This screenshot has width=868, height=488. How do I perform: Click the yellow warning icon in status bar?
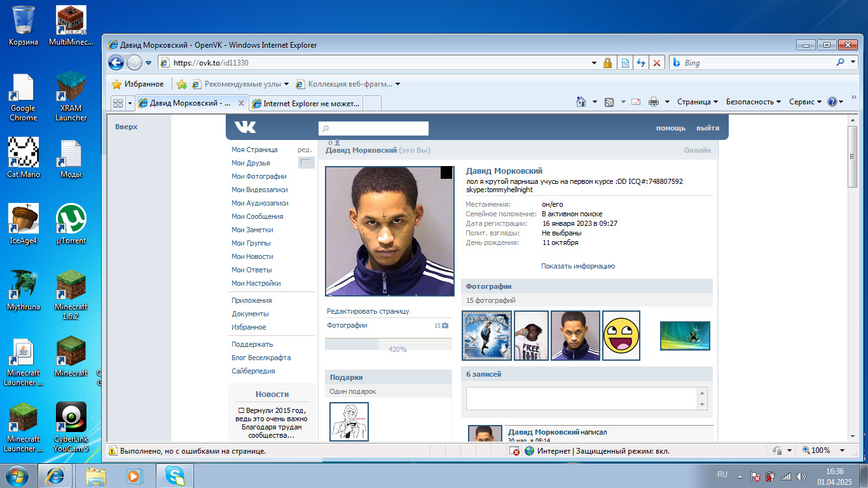(113, 450)
